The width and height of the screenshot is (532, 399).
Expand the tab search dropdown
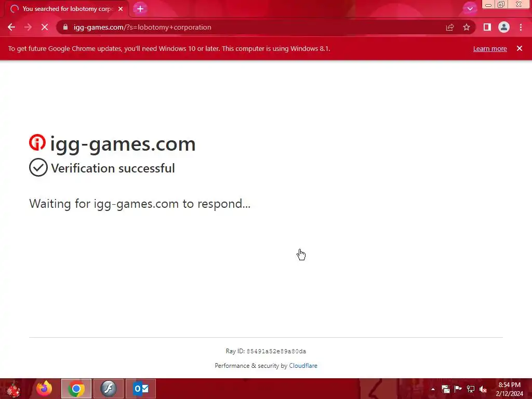pyautogui.click(x=470, y=9)
